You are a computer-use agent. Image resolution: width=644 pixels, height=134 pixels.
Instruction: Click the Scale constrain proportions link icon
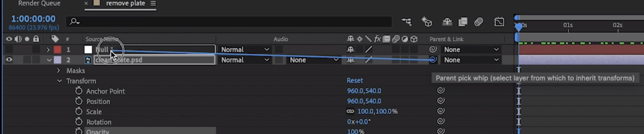(350, 111)
